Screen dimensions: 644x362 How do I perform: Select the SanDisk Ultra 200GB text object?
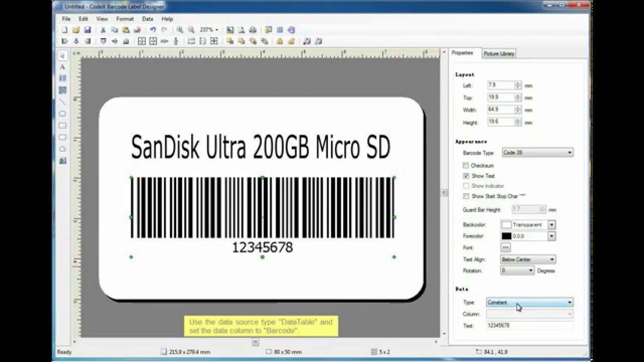(261, 147)
